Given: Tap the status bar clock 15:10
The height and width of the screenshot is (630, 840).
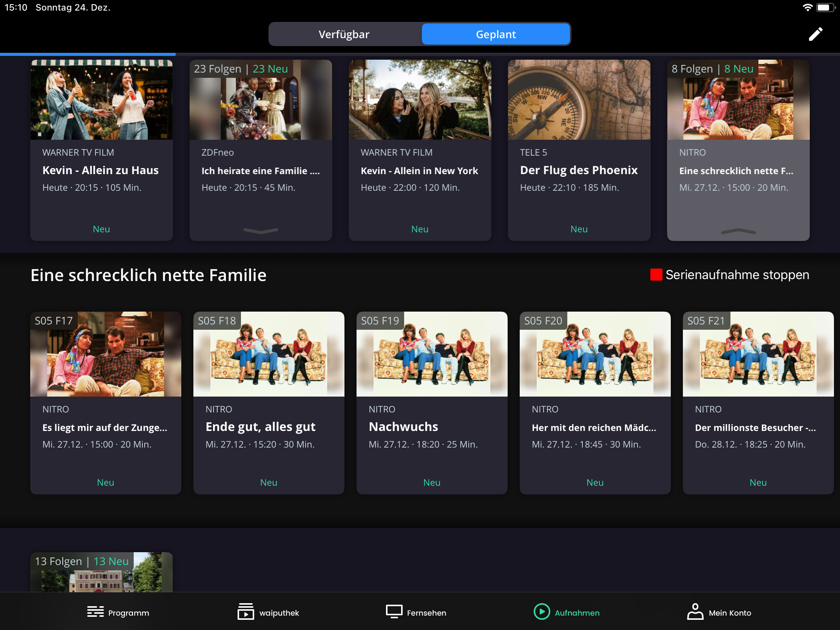Looking at the screenshot, I should (x=16, y=8).
